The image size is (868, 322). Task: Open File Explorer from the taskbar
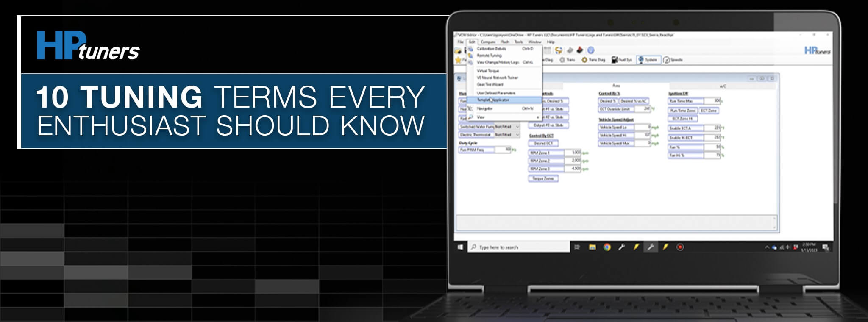click(593, 247)
